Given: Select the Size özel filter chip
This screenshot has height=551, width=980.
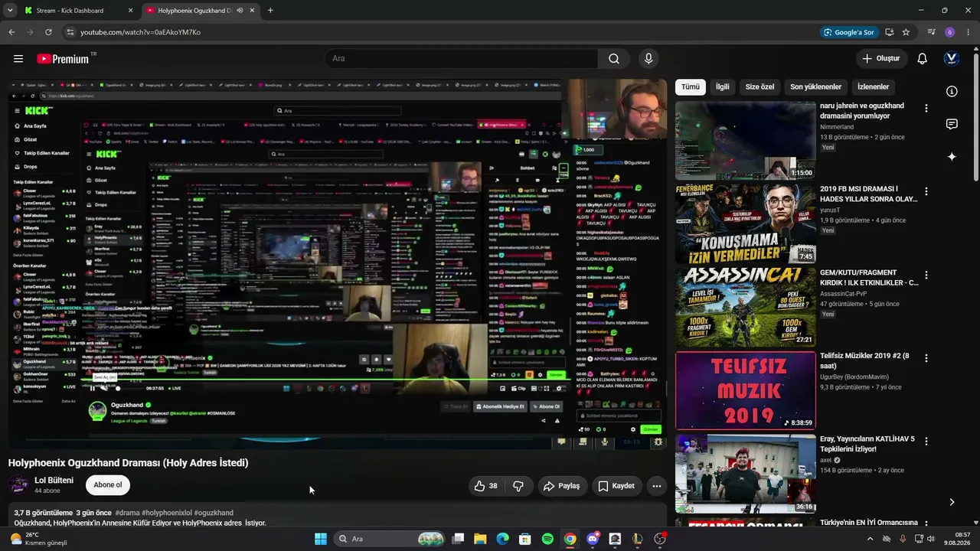Looking at the screenshot, I should (x=760, y=87).
